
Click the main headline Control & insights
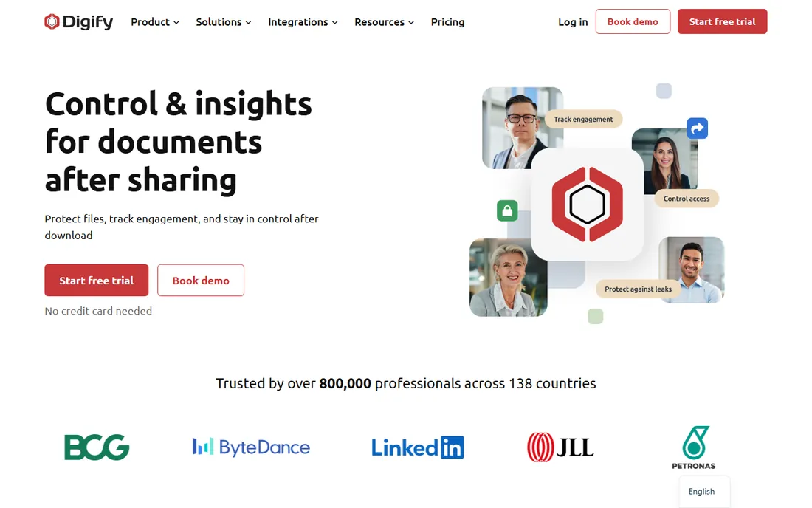click(179, 141)
